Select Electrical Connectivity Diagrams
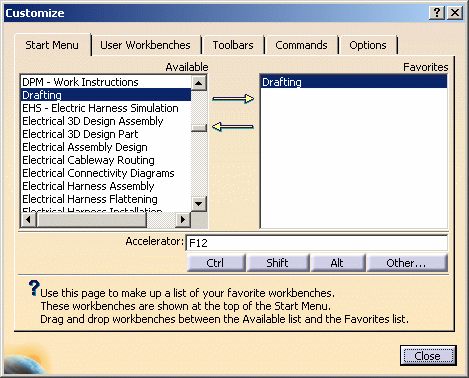The image size is (469, 378). (x=106, y=173)
